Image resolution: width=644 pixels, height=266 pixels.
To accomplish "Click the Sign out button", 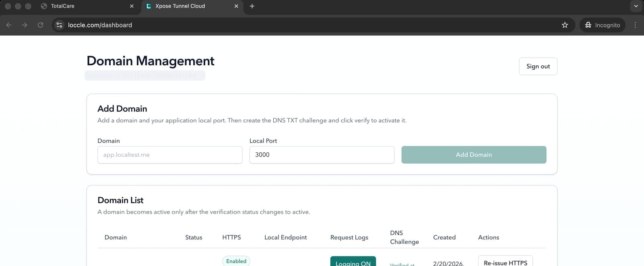I will [538, 66].
